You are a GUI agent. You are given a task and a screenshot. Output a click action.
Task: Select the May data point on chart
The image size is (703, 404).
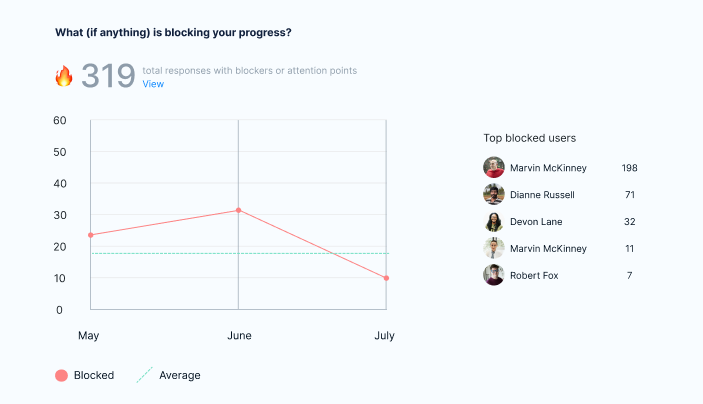tap(91, 235)
